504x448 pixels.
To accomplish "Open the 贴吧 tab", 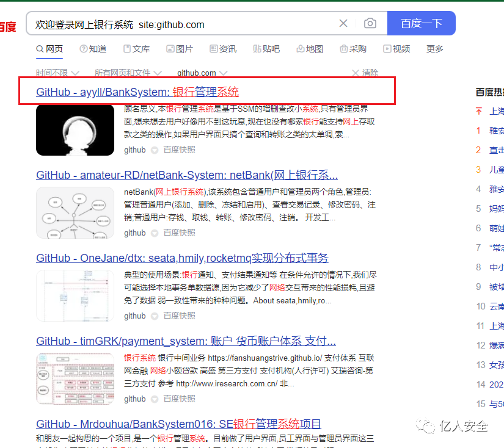I will coord(266,49).
